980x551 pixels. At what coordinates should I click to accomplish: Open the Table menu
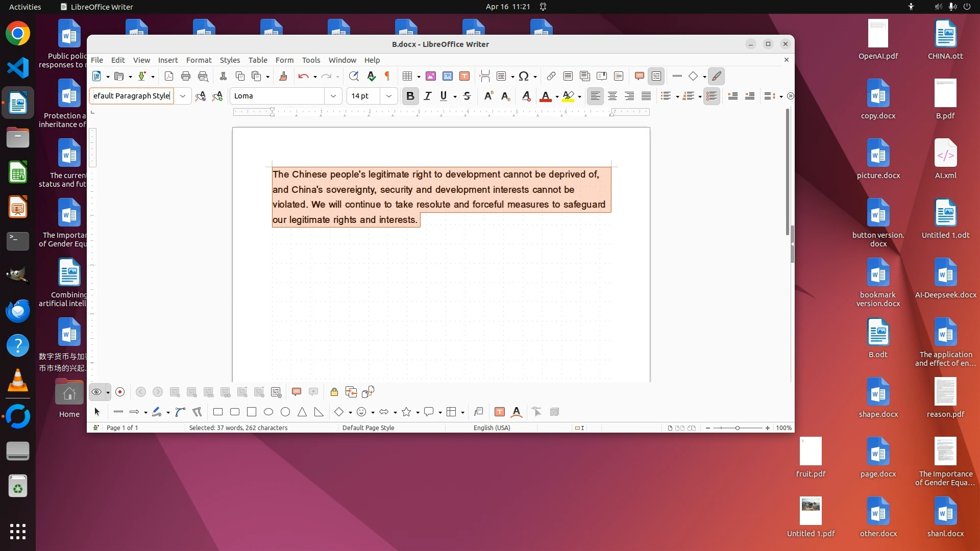pyautogui.click(x=258, y=60)
